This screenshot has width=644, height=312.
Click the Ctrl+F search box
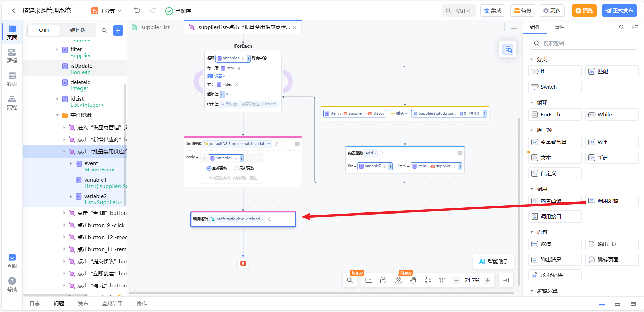click(459, 11)
